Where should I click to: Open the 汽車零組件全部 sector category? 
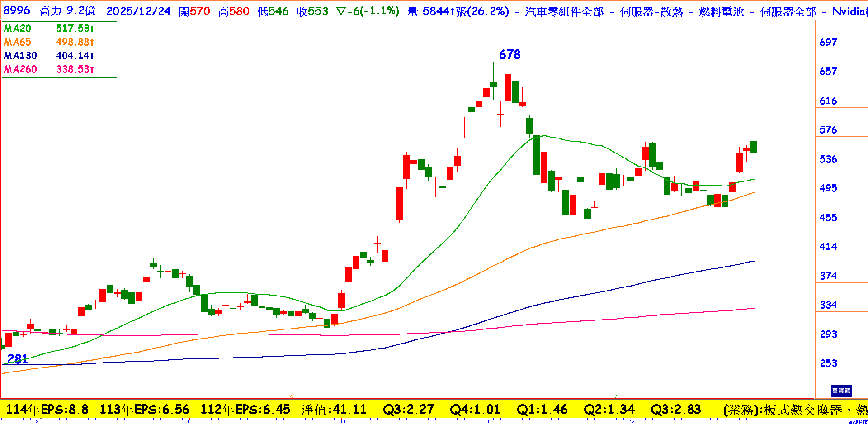tap(564, 12)
